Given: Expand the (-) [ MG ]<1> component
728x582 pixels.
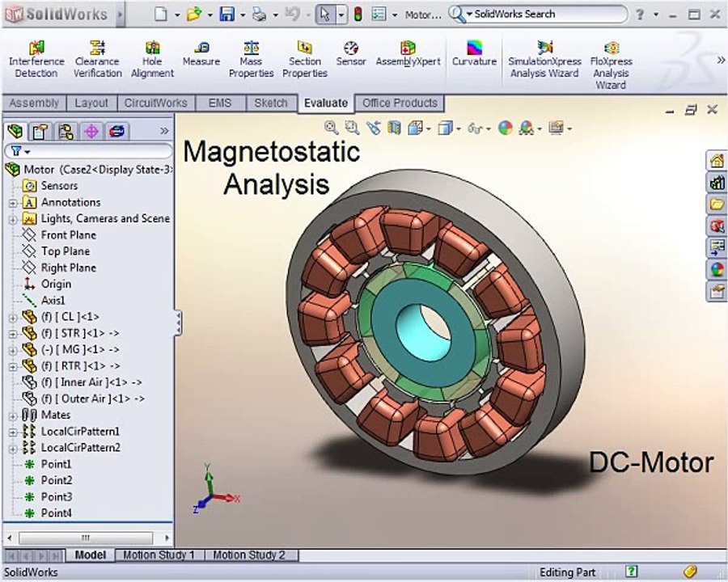Looking at the screenshot, I should (x=13, y=350).
